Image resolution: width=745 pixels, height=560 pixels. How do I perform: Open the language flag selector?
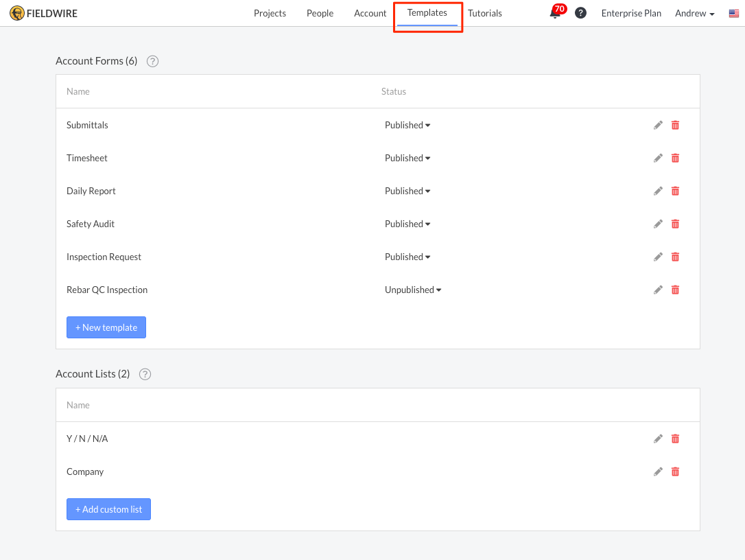(x=733, y=13)
